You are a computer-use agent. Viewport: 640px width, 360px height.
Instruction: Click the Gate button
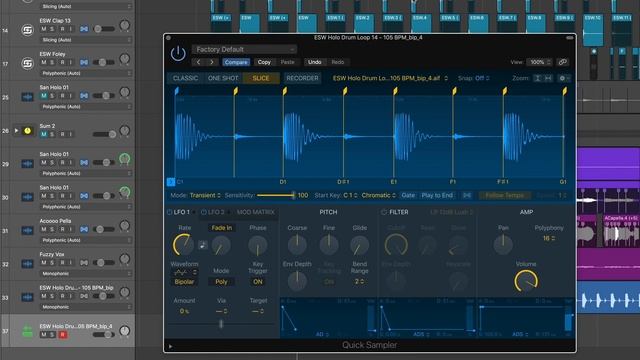tap(408, 196)
